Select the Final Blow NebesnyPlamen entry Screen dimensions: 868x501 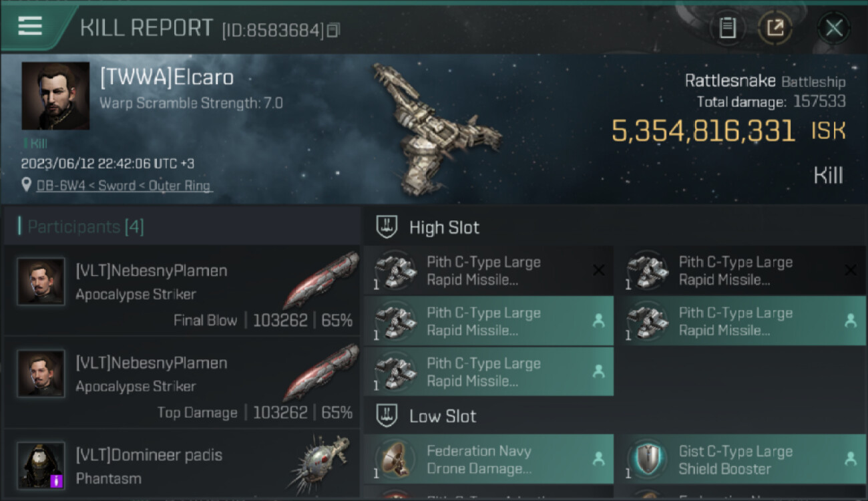[x=182, y=291]
